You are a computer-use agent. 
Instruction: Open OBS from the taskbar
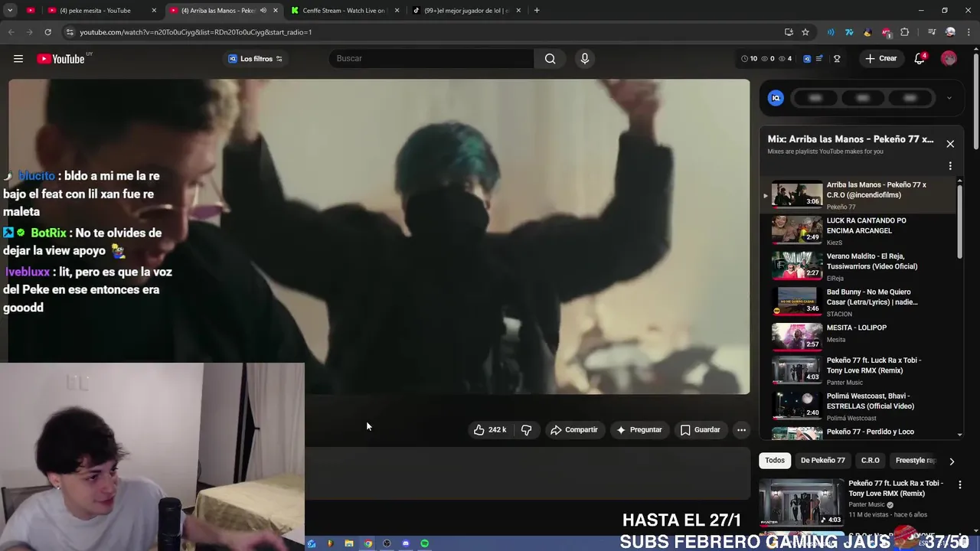tap(387, 543)
